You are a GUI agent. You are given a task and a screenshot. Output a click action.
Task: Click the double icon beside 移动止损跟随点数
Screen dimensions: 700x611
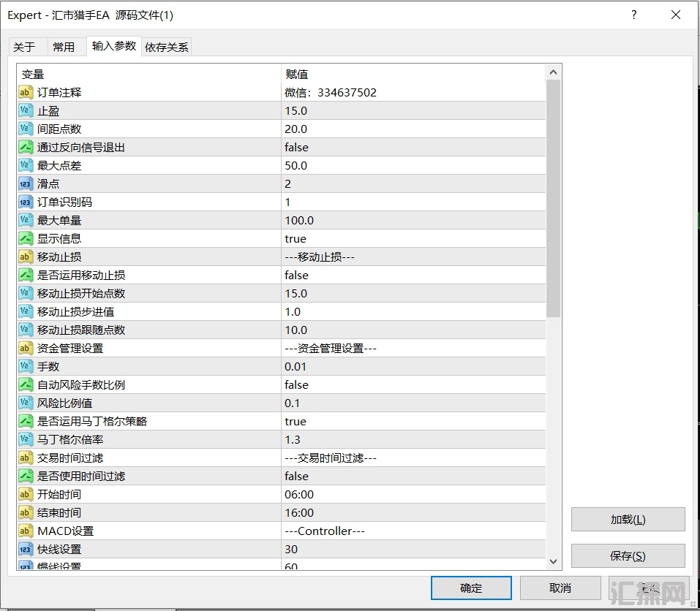click(x=26, y=330)
